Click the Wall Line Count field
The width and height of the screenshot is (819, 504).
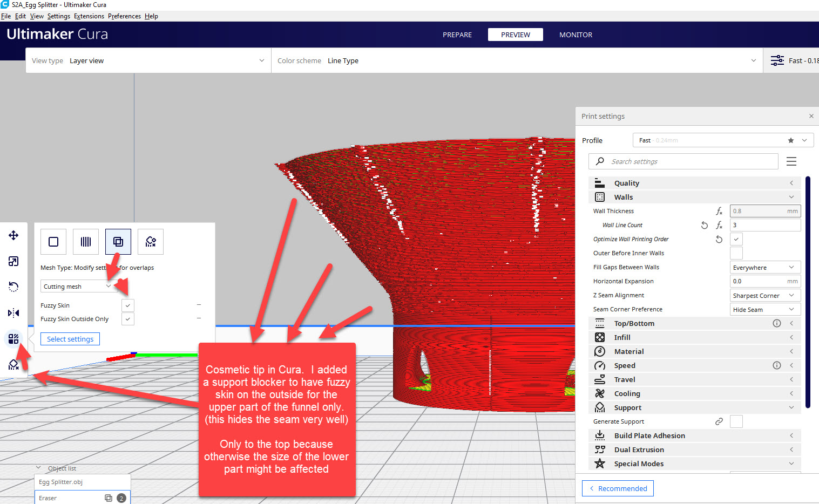pos(765,225)
